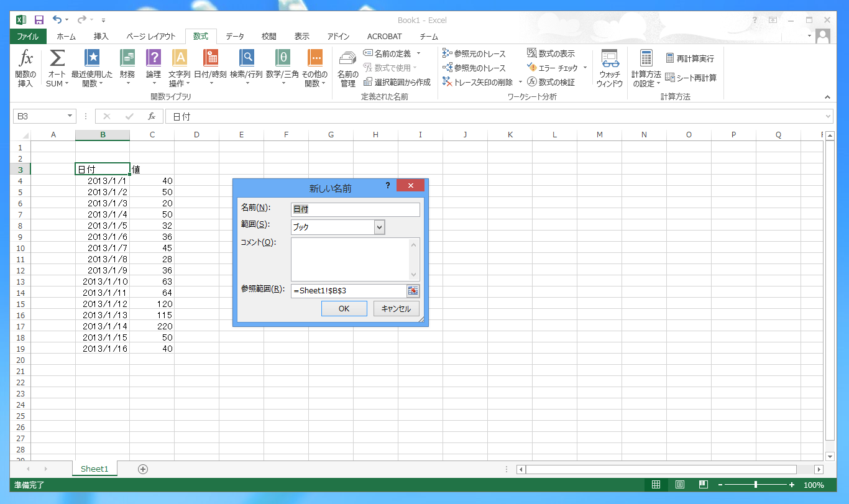Click the new sheet plus button
The width and height of the screenshot is (849, 504).
click(143, 469)
